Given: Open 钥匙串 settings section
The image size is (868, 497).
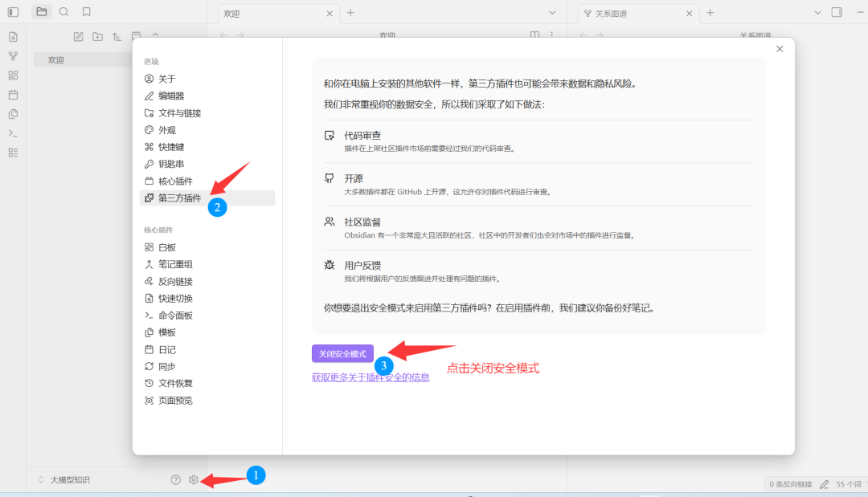Looking at the screenshot, I should pos(207,164).
